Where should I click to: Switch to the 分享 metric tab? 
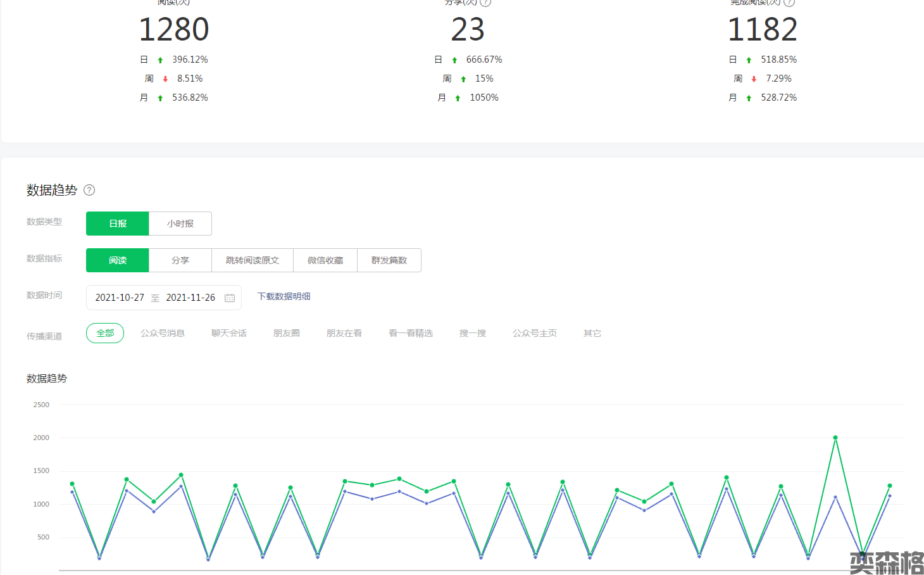pyautogui.click(x=180, y=260)
